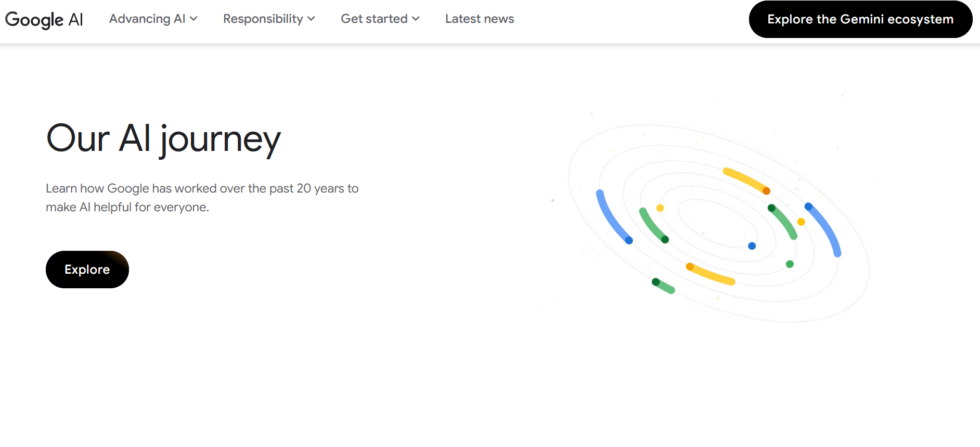This screenshot has height=447, width=980.
Task: Go to Latest news
Action: pyautogui.click(x=480, y=19)
